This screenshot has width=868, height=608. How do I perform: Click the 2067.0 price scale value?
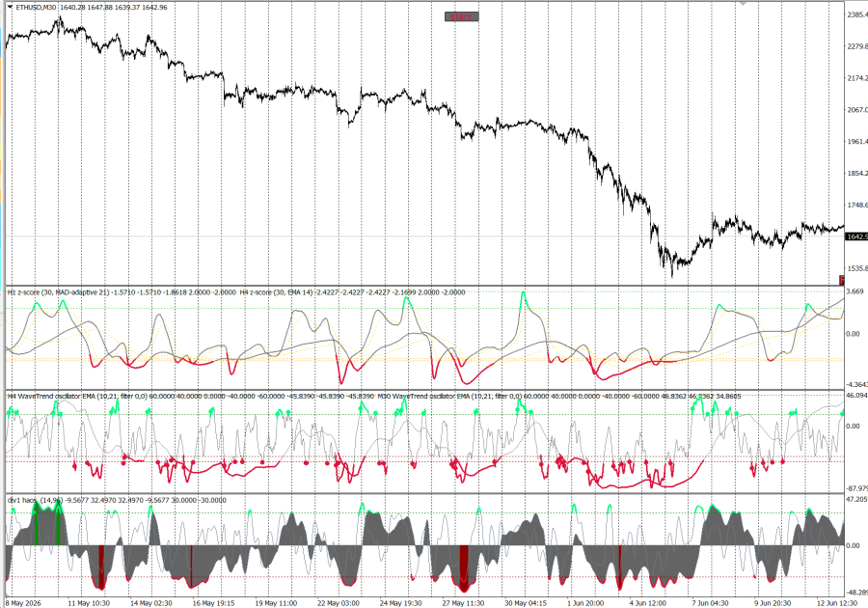(857, 110)
